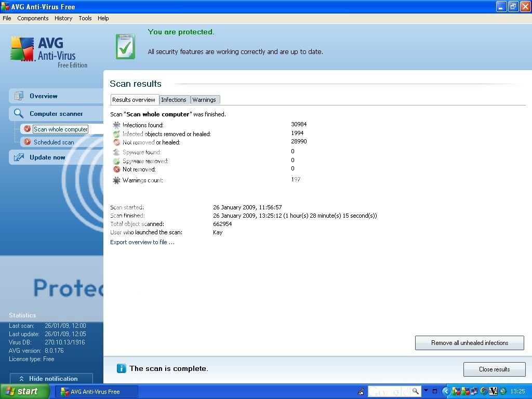Click the swirl tray icon
The image size is (532, 399).
pyautogui.click(x=484, y=391)
